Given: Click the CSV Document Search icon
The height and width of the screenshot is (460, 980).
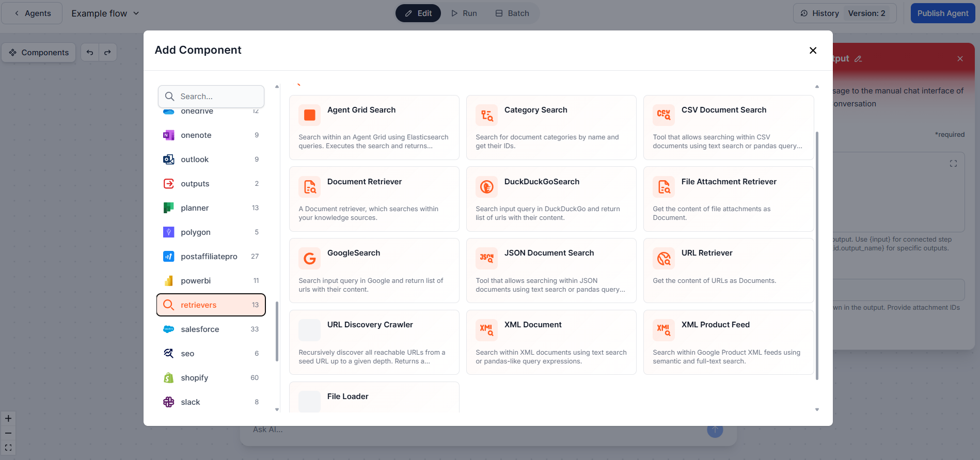Looking at the screenshot, I should tap(663, 115).
